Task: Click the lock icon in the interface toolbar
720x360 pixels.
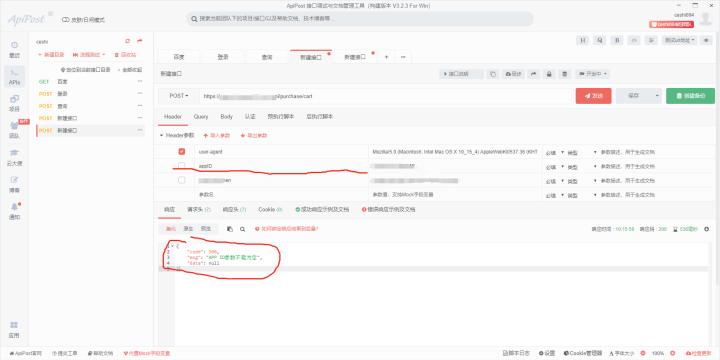Action: 549,74
